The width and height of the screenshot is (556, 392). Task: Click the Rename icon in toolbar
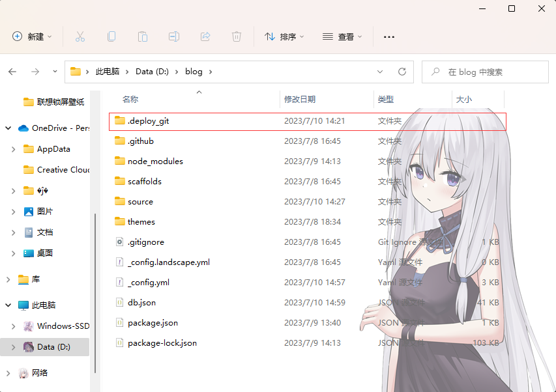(x=174, y=36)
